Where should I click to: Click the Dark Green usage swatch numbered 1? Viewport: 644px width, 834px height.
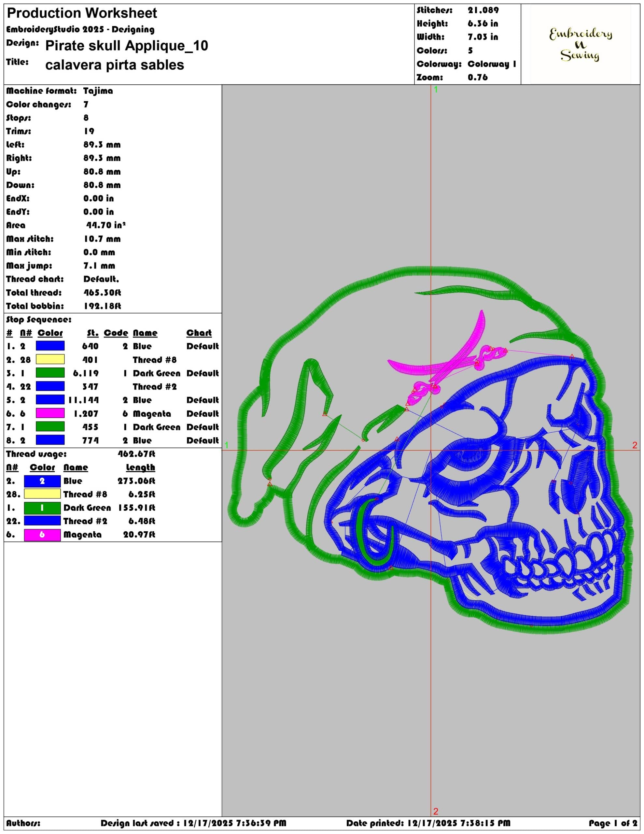pos(42,508)
